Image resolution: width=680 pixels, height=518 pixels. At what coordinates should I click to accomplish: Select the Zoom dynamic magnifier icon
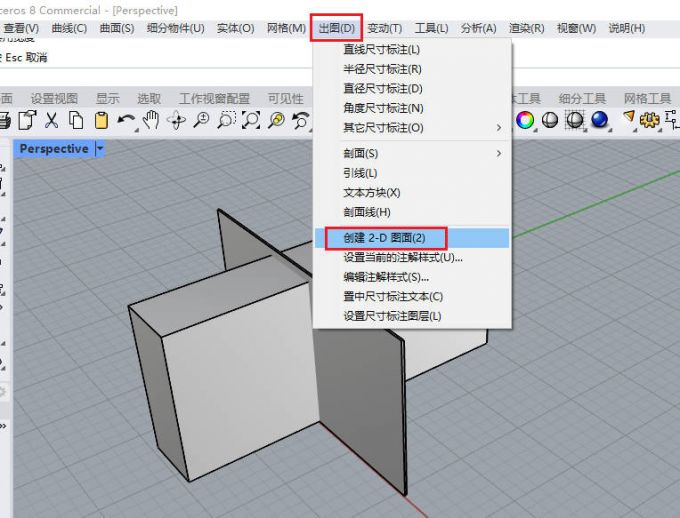(201, 120)
